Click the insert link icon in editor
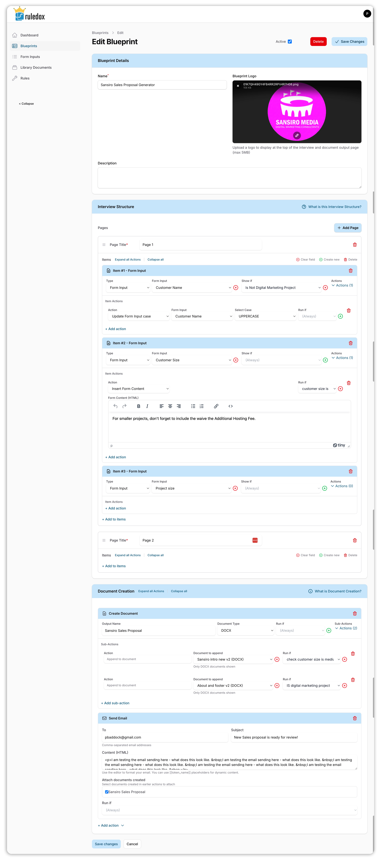 click(216, 406)
